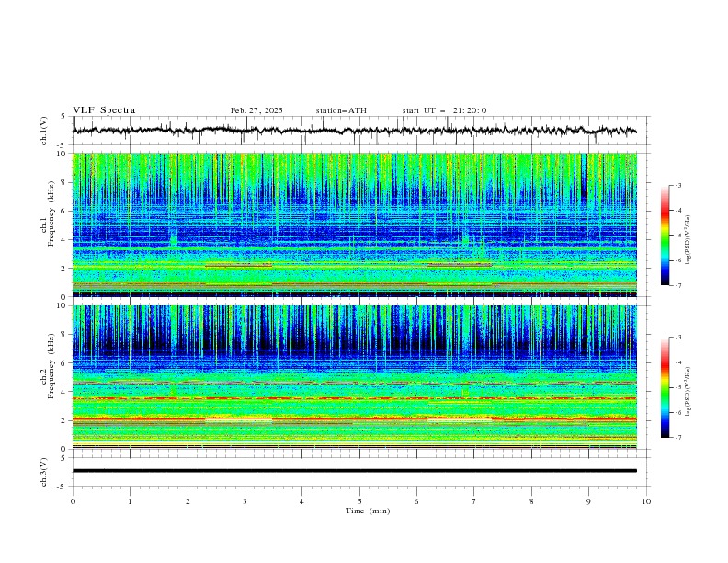Click the "Time (min)" axis title
This screenshot has width=728, height=563.
[368, 511]
